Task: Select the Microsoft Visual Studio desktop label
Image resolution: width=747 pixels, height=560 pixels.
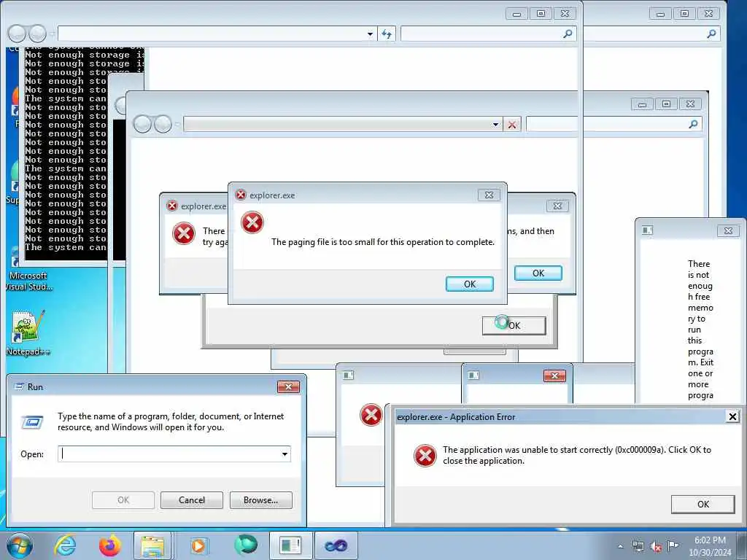Action: click(28, 281)
